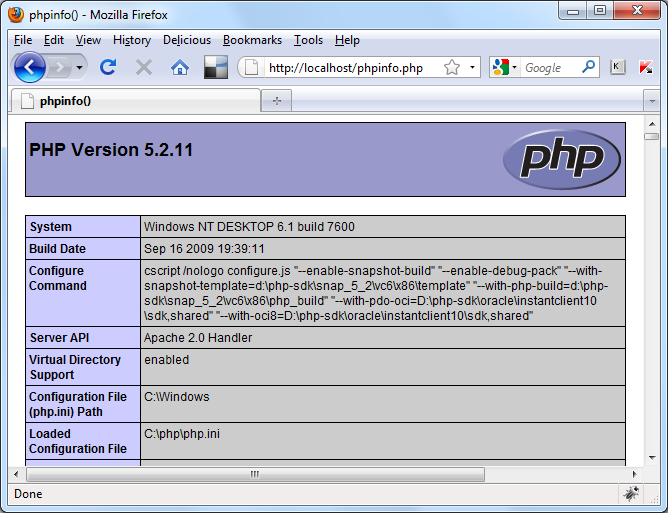This screenshot has height=513, width=668.
Task: Click the horizontal scrollbar thumb
Action: pos(255,474)
